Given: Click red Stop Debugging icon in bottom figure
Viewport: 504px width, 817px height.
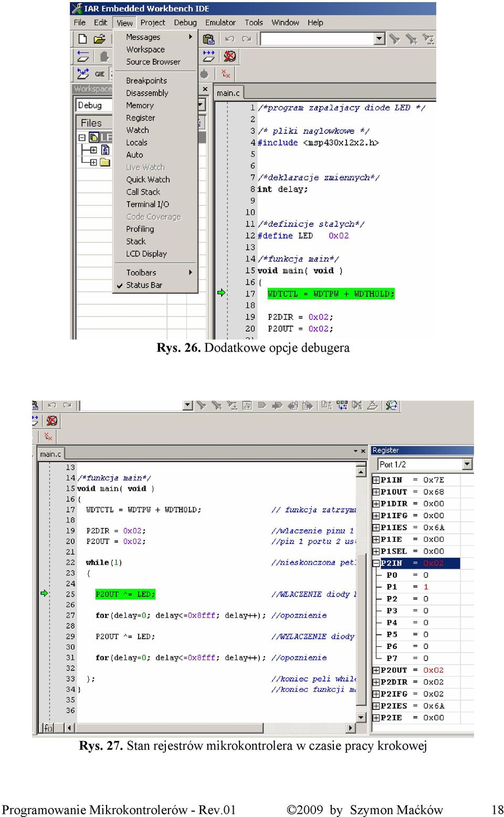Looking at the screenshot, I should 51,421.
